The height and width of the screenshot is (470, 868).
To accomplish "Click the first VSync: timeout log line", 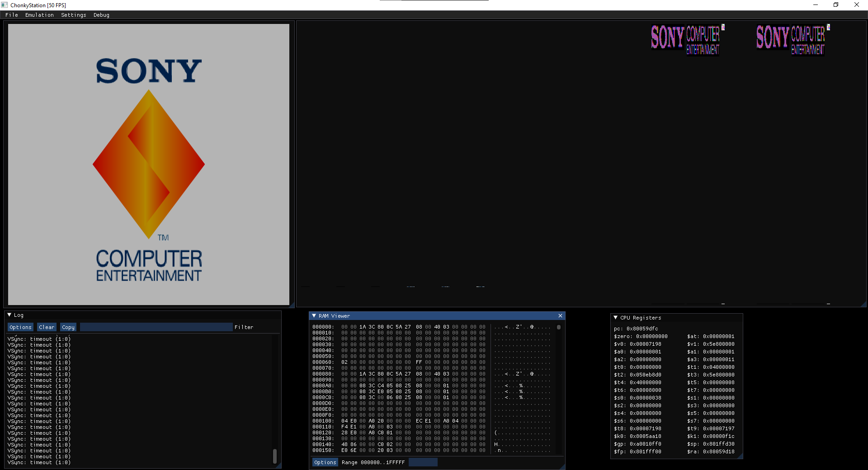I will [x=39, y=339].
